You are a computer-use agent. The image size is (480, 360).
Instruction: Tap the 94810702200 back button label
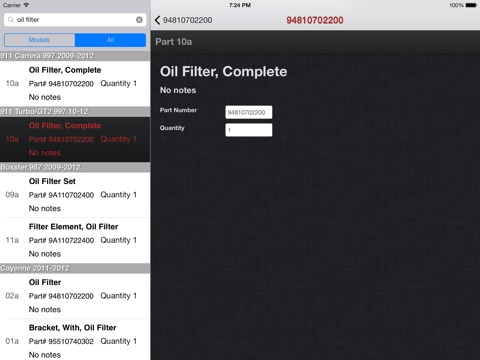tap(188, 20)
